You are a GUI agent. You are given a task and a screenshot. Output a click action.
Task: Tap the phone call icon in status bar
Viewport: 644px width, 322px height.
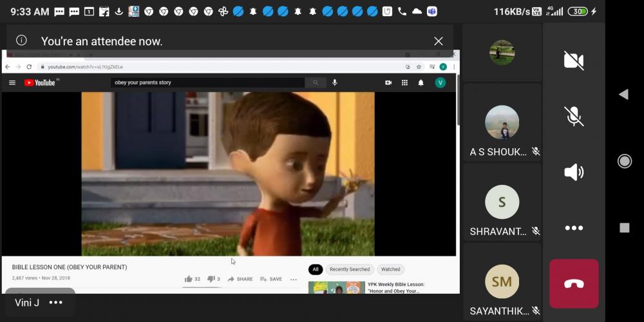[402, 12]
